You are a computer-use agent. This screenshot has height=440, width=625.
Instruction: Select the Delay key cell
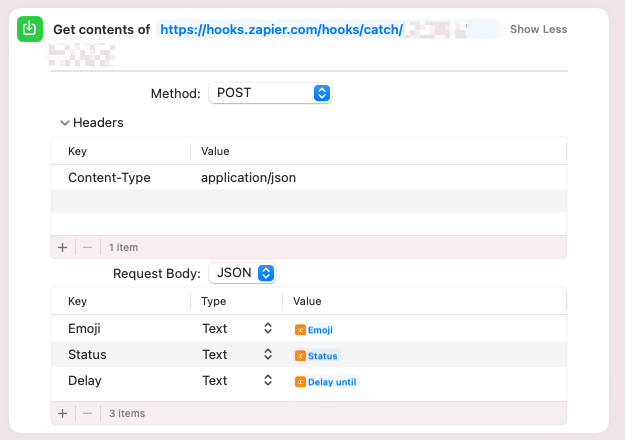(x=85, y=381)
